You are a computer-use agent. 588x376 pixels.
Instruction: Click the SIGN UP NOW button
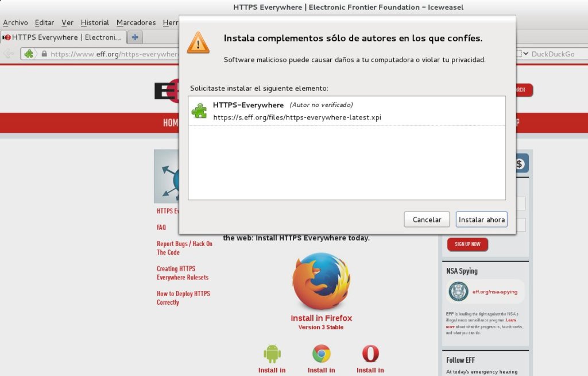[467, 244]
